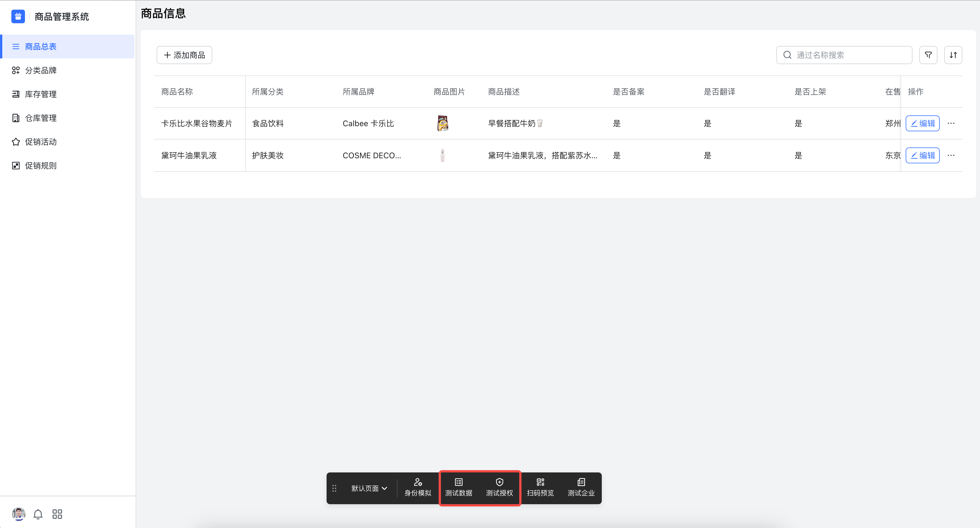Expand the 默认页面 dropdown
Image resolution: width=980 pixels, height=528 pixels.
[369, 489]
